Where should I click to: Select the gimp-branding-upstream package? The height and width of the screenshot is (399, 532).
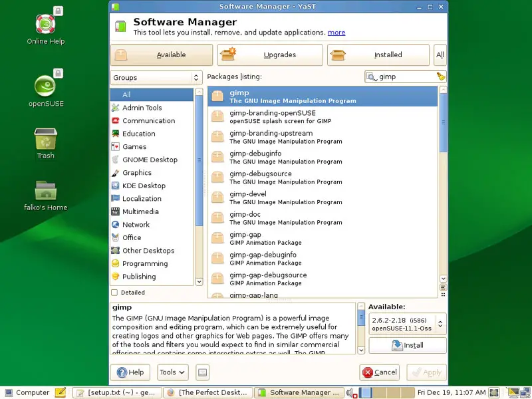click(323, 137)
